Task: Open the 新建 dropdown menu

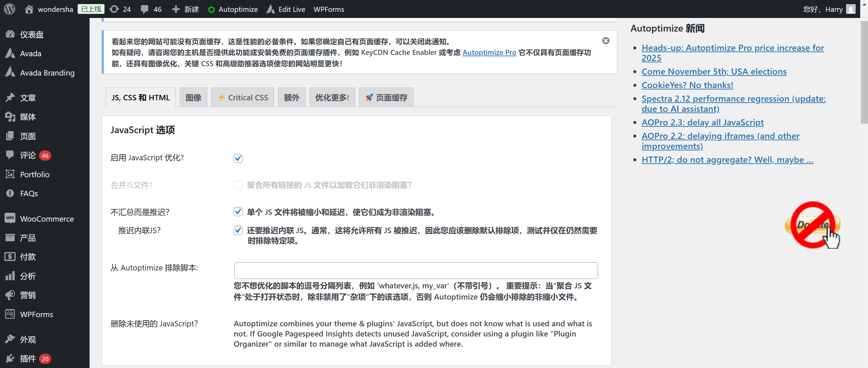Action: point(185,9)
